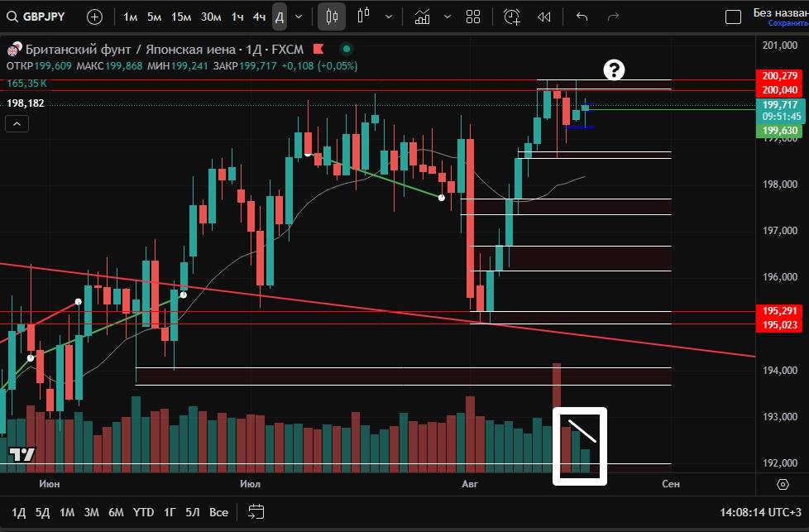This screenshot has width=809, height=532.
Task: Click the green market status dot
Action: (346, 49)
